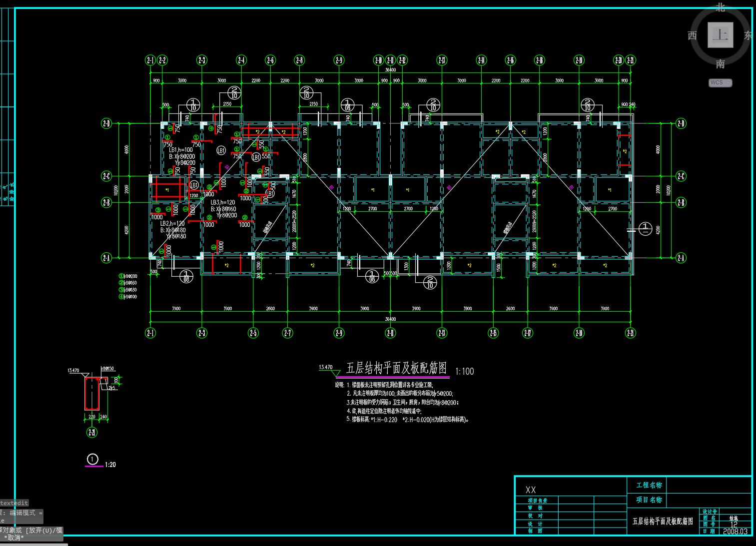The height and width of the screenshot is (546, 756).
Task: Click the *取消* command line message
Action: [x=14, y=538]
